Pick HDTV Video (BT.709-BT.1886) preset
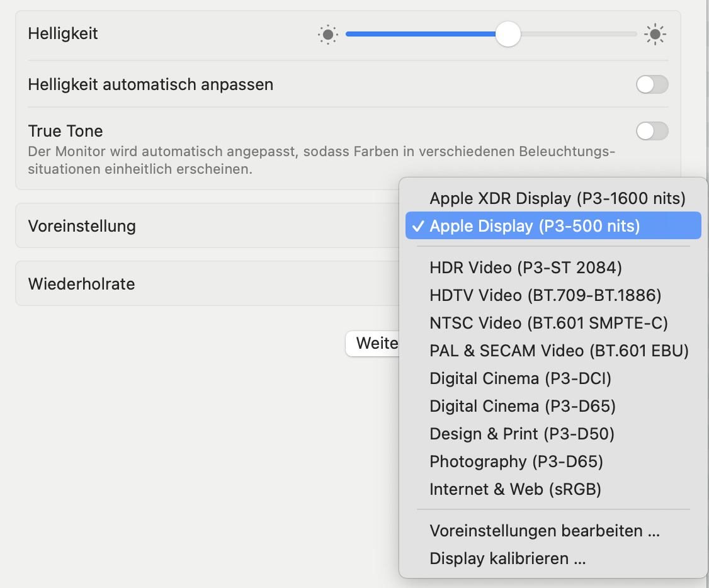 pos(545,295)
